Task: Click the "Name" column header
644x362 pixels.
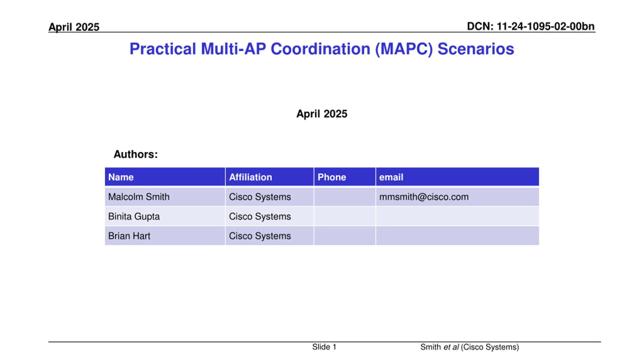Action: click(x=165, y=177)
